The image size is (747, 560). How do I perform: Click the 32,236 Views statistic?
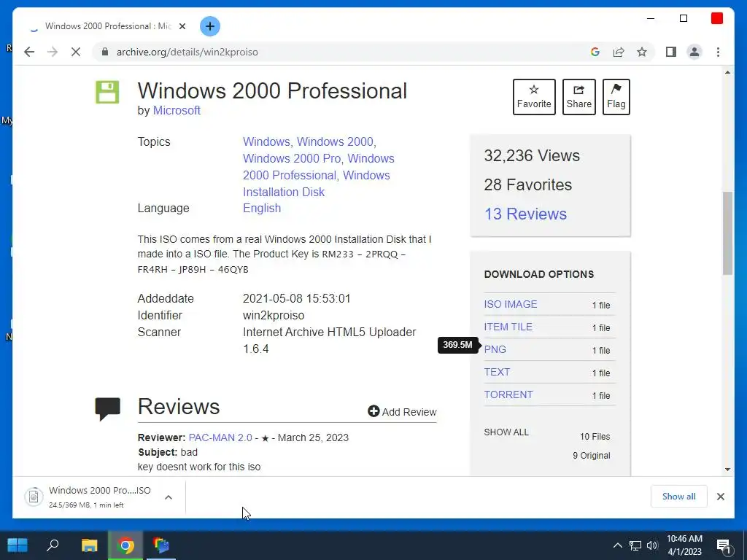(532, 156)
